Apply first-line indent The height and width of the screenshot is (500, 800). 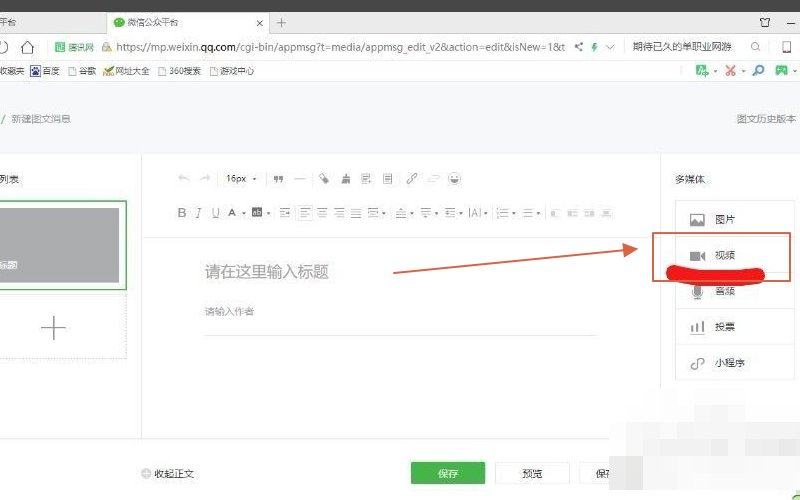coord(285,213)
